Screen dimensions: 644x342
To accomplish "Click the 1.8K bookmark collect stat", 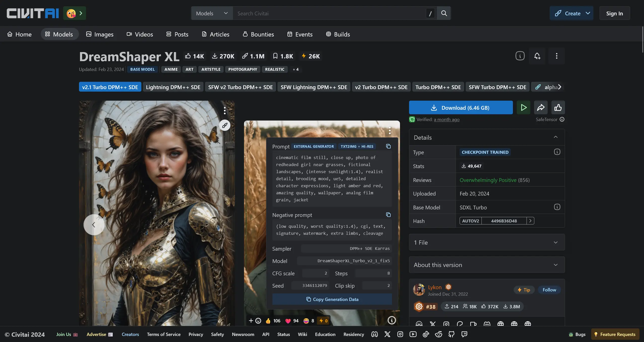I will click(283, 56).
